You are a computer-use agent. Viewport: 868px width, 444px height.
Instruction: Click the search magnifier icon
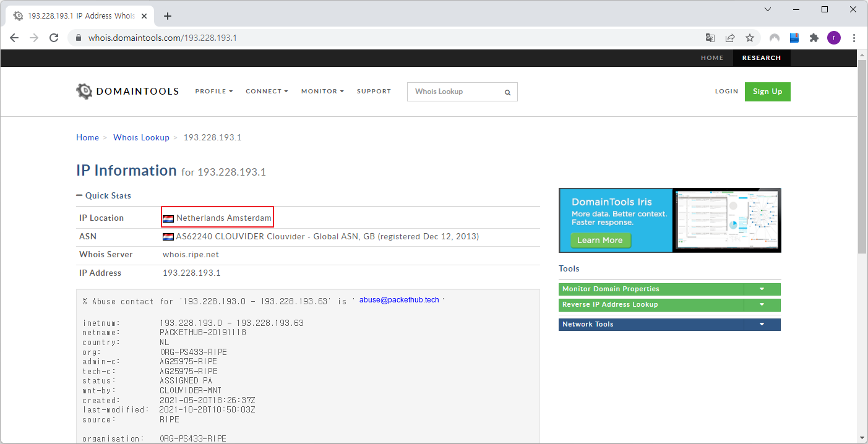(507, 92)
